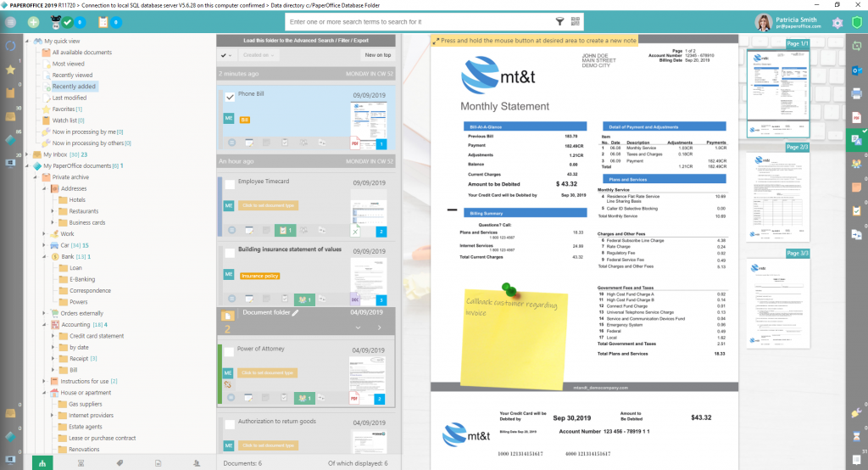Expand the Car folder node

(44, 245)
